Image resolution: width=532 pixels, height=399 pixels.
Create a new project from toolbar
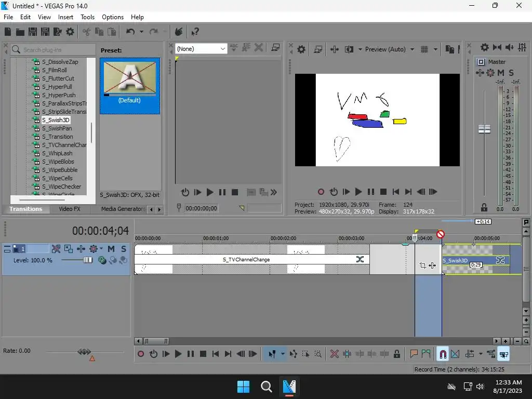8,32
